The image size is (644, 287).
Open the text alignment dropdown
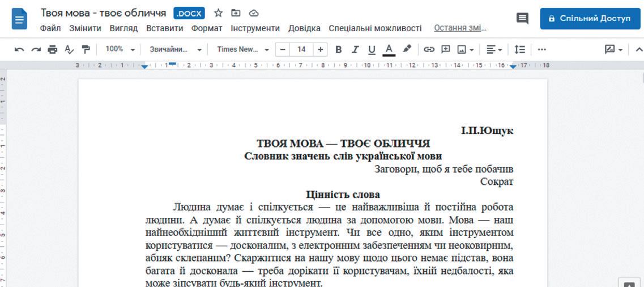[494, 49]
